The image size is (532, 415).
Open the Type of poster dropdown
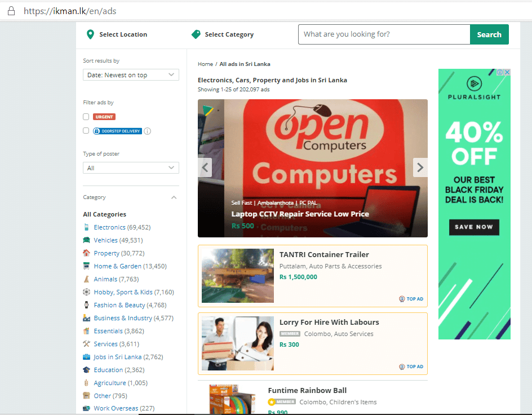point(131,167)
